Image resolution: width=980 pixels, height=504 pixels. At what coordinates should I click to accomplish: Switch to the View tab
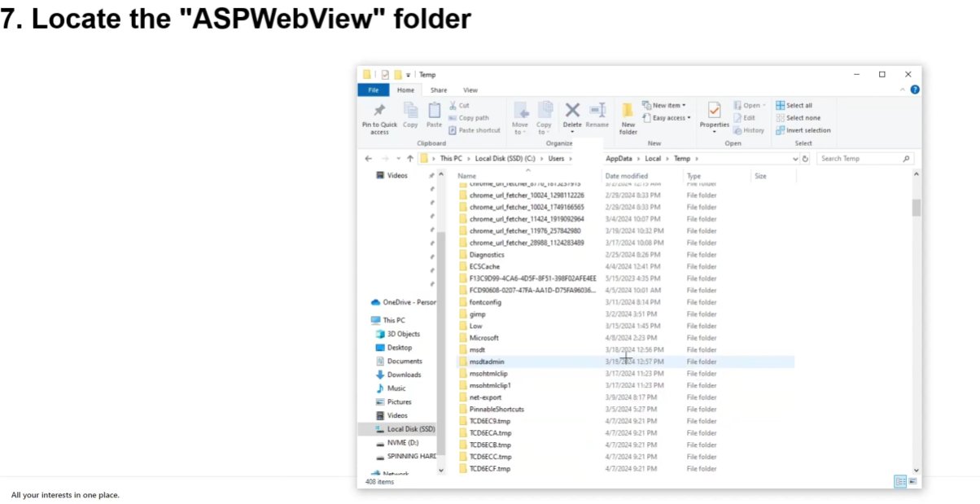(x=470, y=90)
